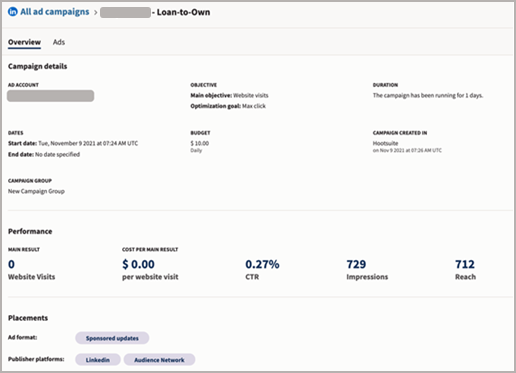Switch to the Overview tab

coord(24,42)
